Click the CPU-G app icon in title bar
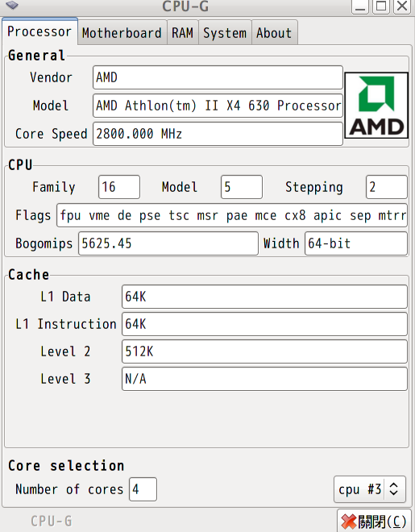 tap(12, 5)
